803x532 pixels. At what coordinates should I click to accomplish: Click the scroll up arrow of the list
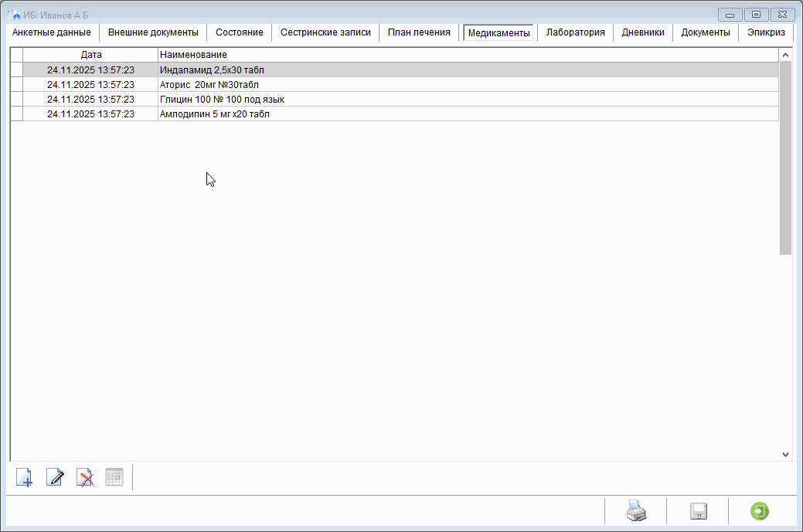click(x=785, y=55)
